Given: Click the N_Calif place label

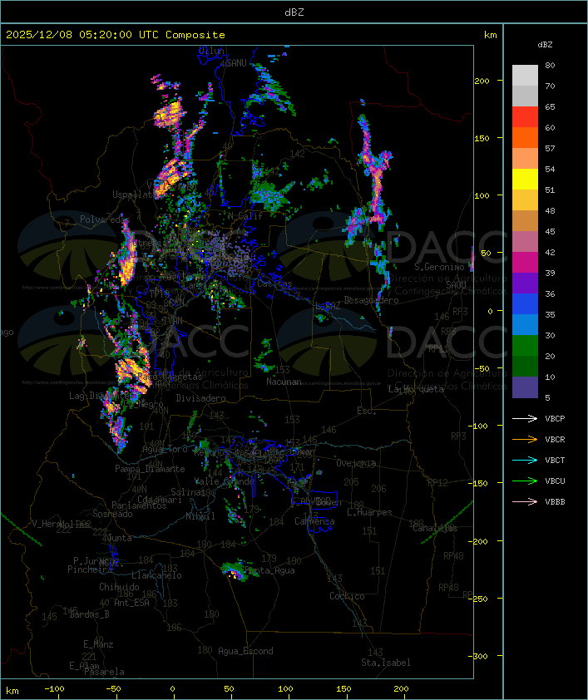Looking at the screenshot, I should 245,216.
